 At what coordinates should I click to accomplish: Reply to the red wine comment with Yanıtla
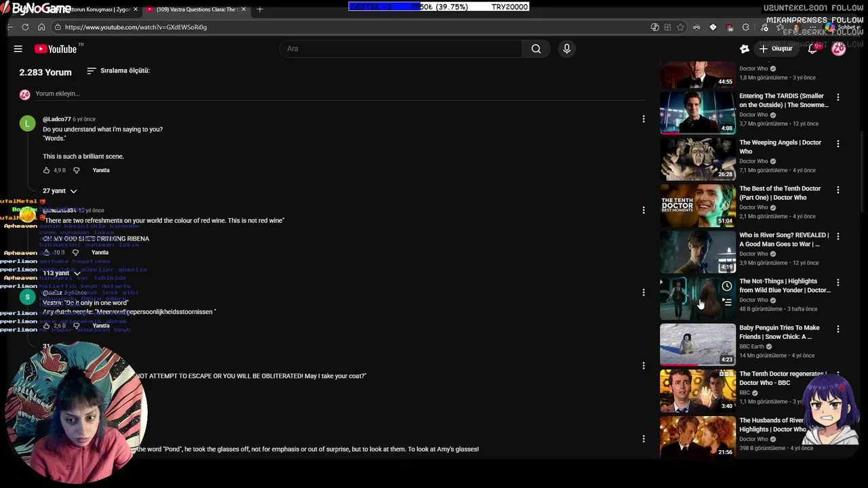(x=100, y=253)
